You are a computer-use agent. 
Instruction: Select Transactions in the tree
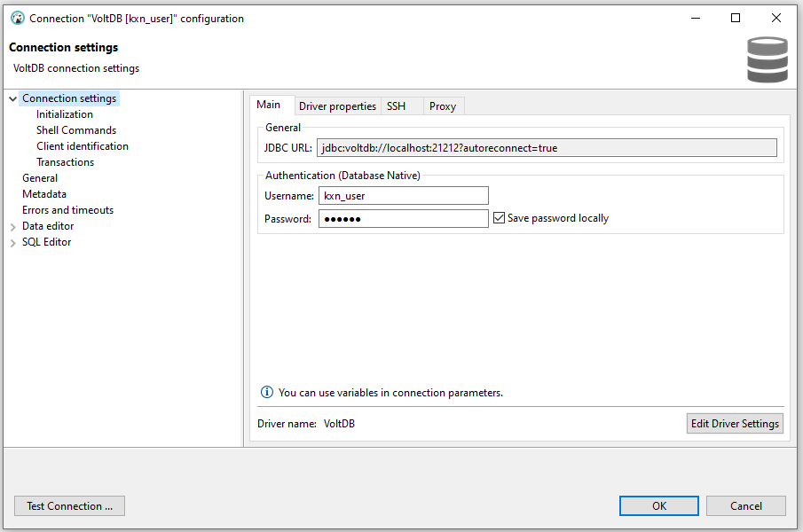tap(65, 161)
